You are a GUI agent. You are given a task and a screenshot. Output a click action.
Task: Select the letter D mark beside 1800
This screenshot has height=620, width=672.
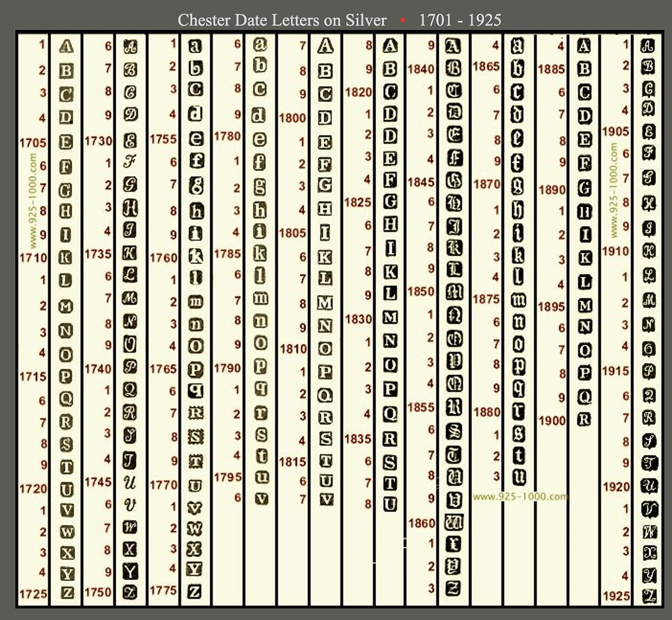click(325, 118)
